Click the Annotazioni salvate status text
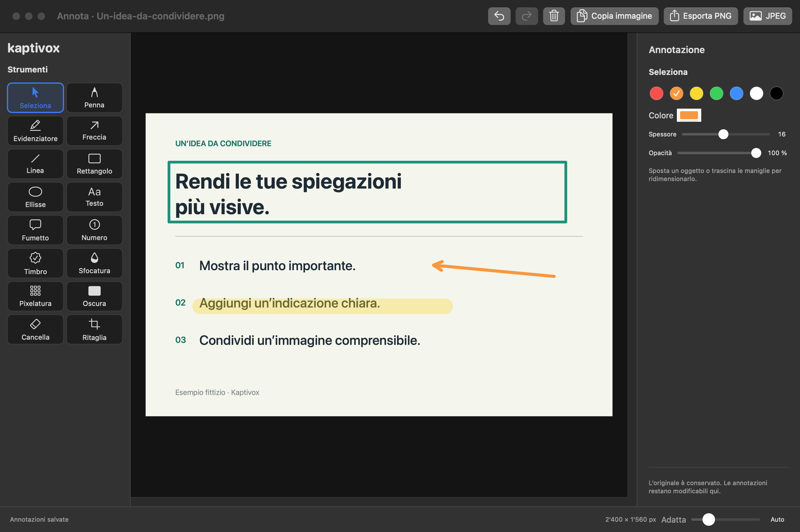 [x=39, y=520]
